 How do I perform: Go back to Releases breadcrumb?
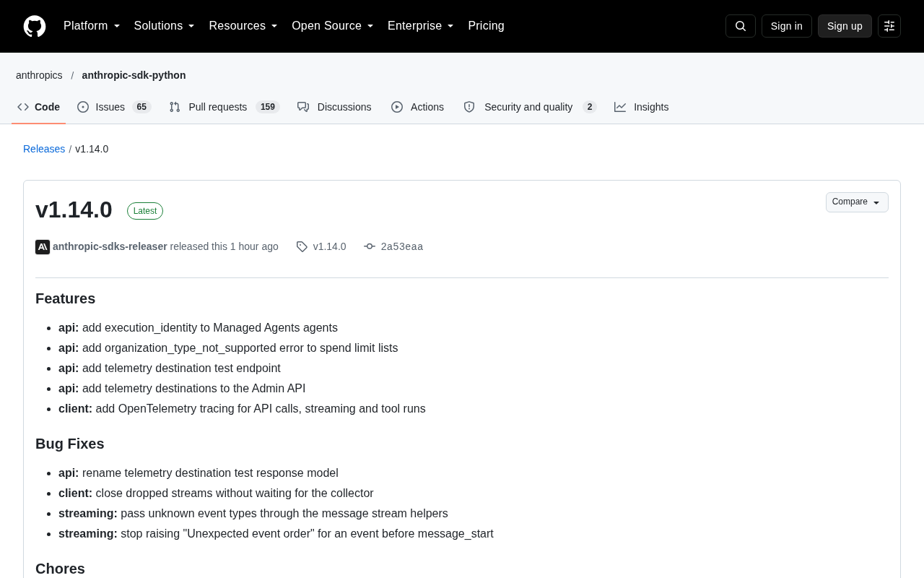click(44, 149)
